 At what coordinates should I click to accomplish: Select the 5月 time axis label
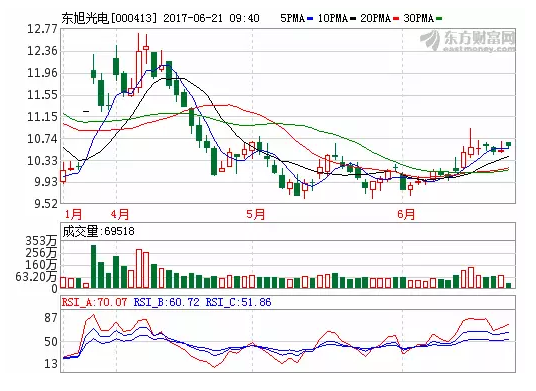[256, 214]
